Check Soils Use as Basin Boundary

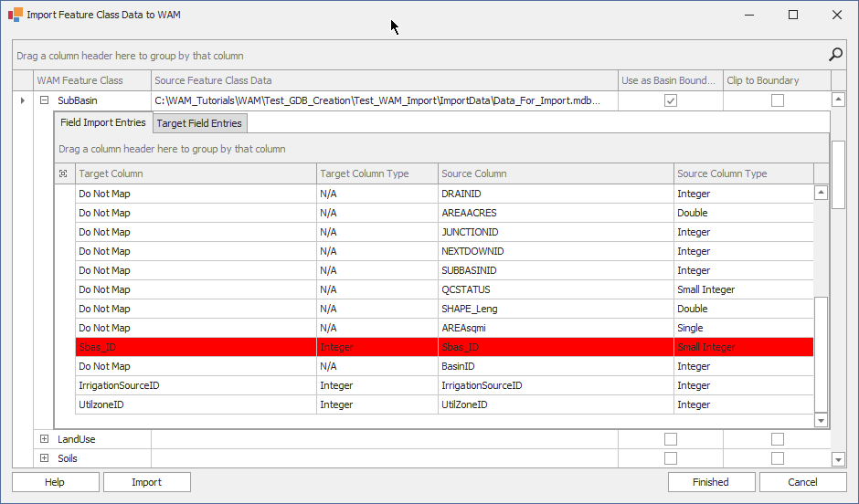tap(671, 458)
